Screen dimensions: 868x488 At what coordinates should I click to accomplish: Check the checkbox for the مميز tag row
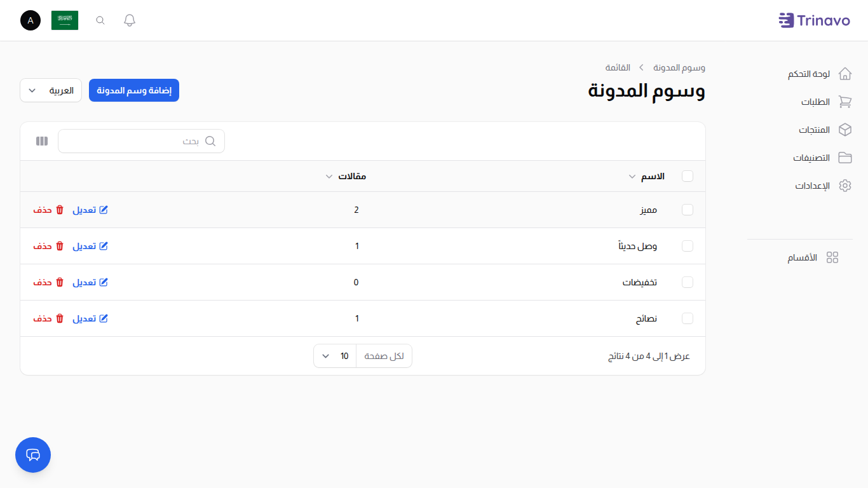(x=688, y=210)
